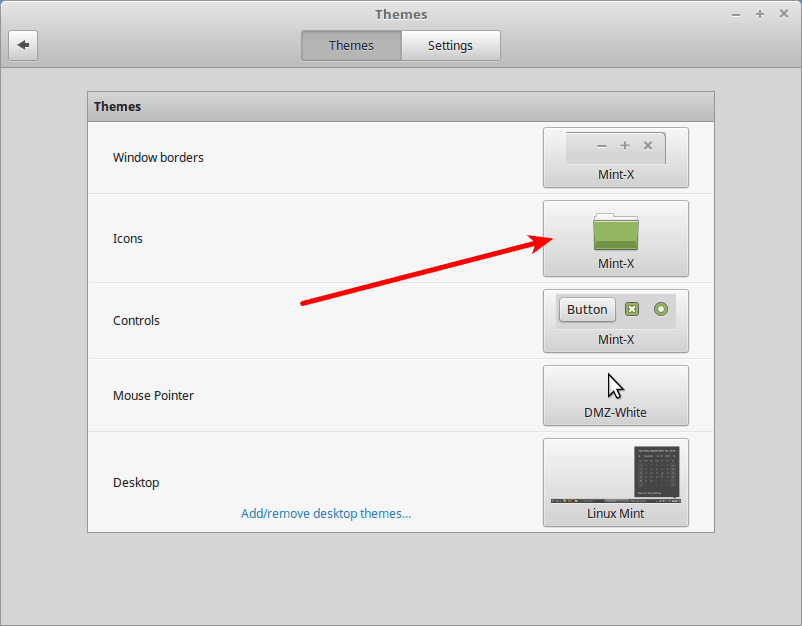Click the plus icon in Window borders preview
The image size is (802, 626).
click(624, 145)
